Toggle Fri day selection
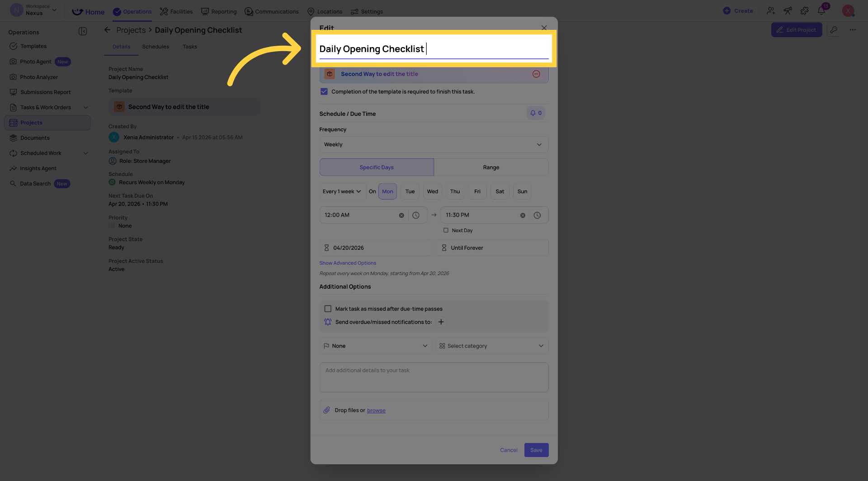This screenshot has height=481, width=868. [477, 191]
